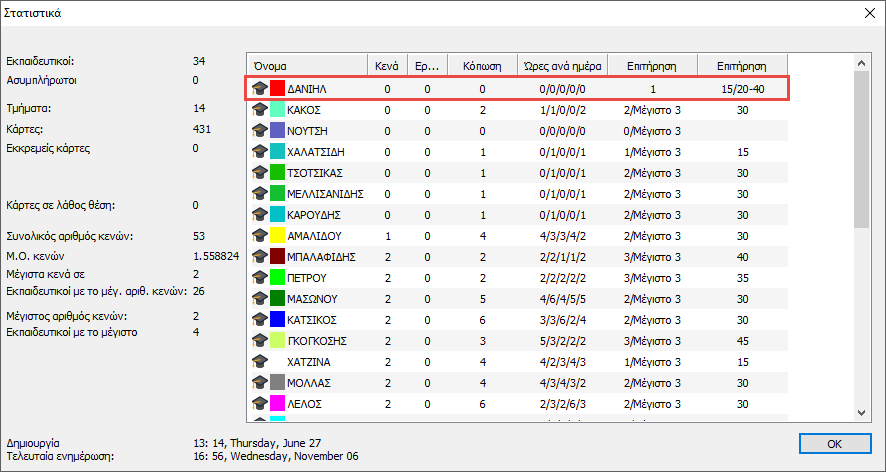
Task: Click the blue color swatch for ΚΑΤΣΙΚΟΣ
Action: (278, 320)
